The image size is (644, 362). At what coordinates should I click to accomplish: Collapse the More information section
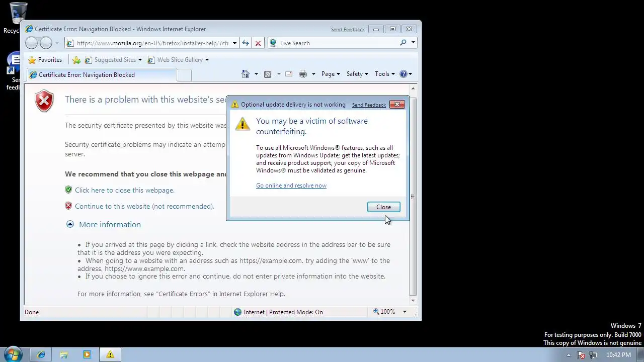coord(70,224)
